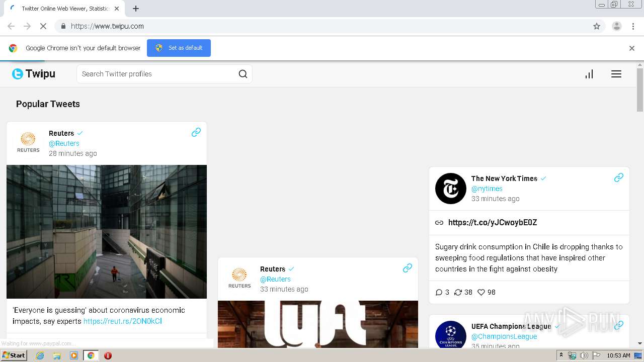
Task: Open the @nytimes handle link
Action: tap(487, 189)
